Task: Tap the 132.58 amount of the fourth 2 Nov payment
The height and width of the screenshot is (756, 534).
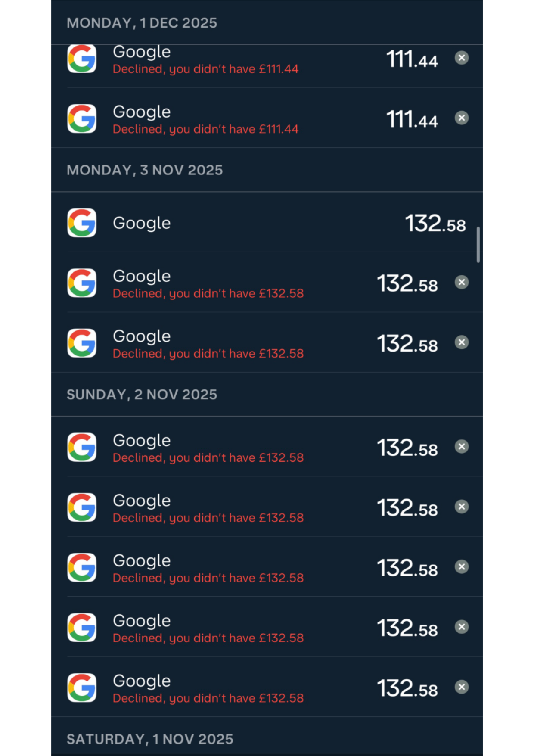Action: point(407,628)
